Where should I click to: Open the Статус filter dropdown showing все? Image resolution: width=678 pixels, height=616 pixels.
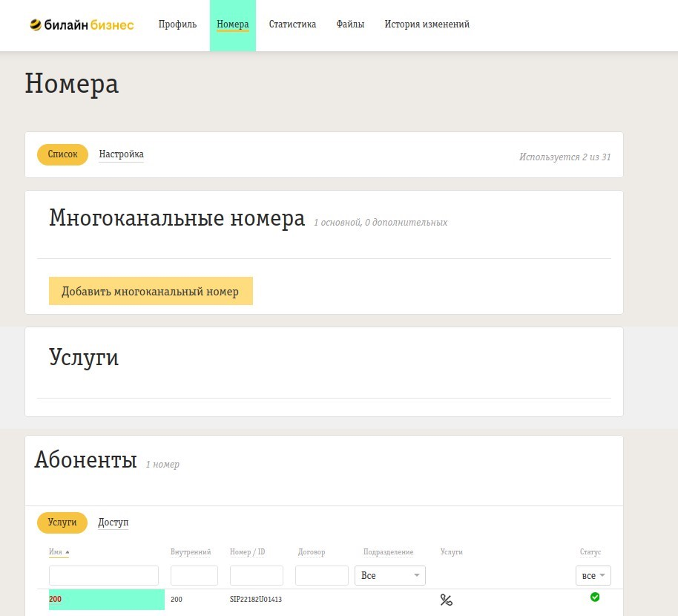tap(593, 576)
